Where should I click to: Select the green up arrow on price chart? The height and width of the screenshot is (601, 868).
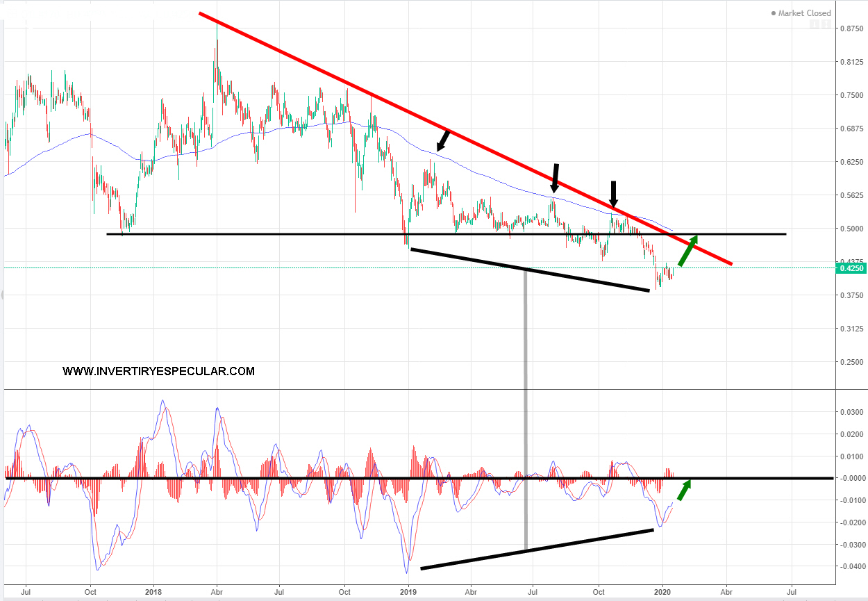coord(687,250)
